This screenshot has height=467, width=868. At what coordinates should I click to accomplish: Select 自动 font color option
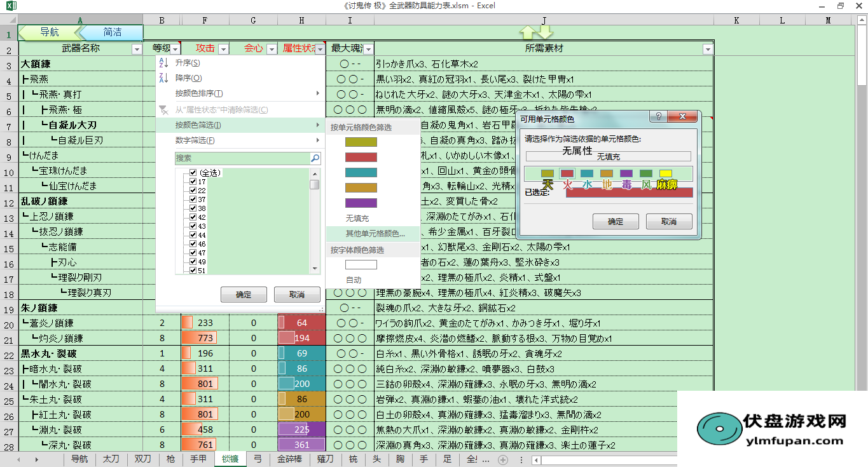tap(373, 280)
